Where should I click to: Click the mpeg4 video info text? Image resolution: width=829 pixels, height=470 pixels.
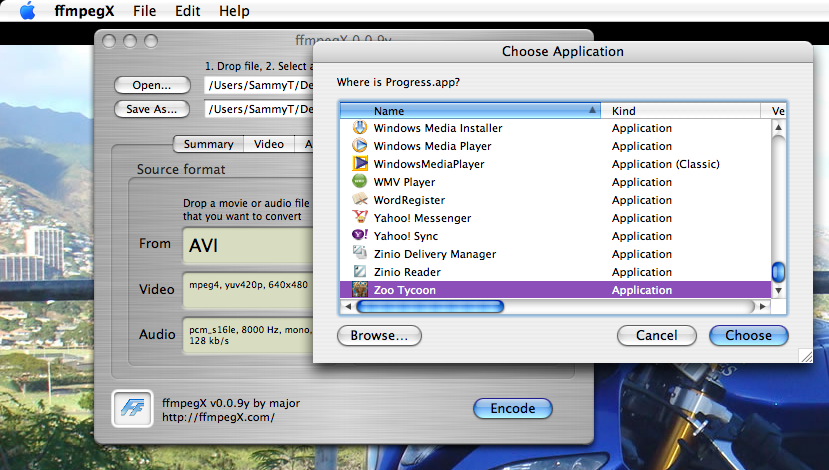[248, 284]
